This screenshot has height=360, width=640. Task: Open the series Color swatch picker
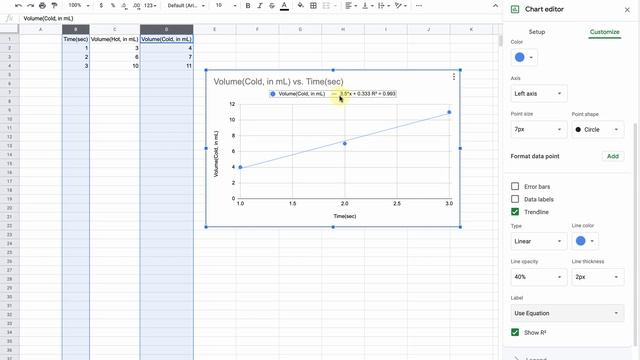(x=524, y=57)
